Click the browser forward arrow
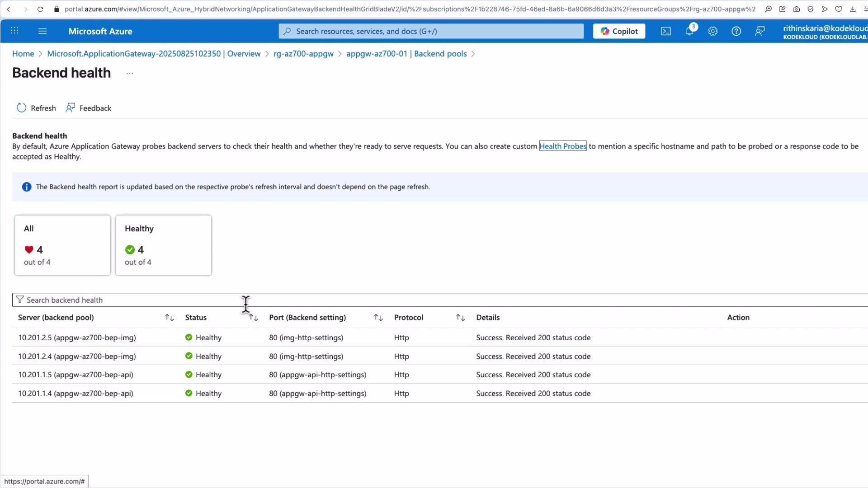 coord(26,9)
